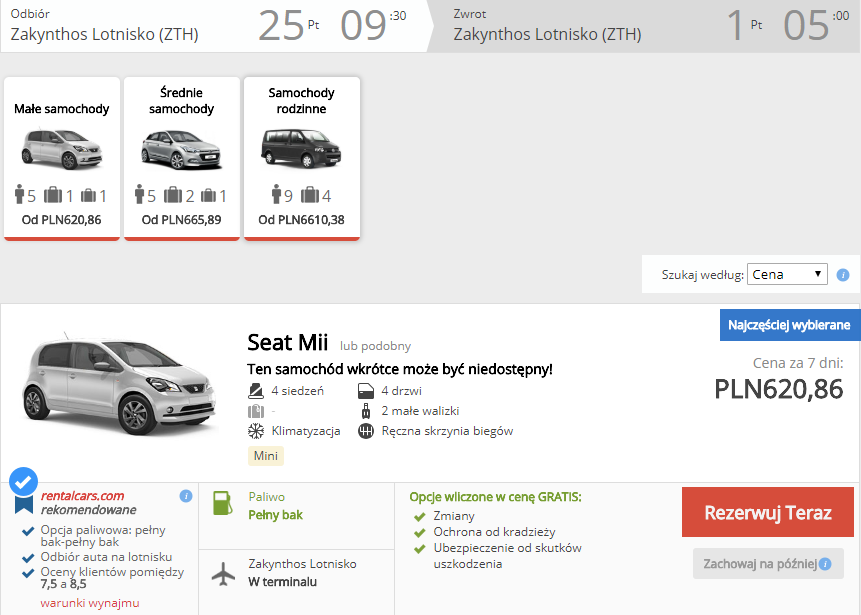Click the blue checkmark recommended badge
This screenshot has height=615, width=861.
coord(24,482)
